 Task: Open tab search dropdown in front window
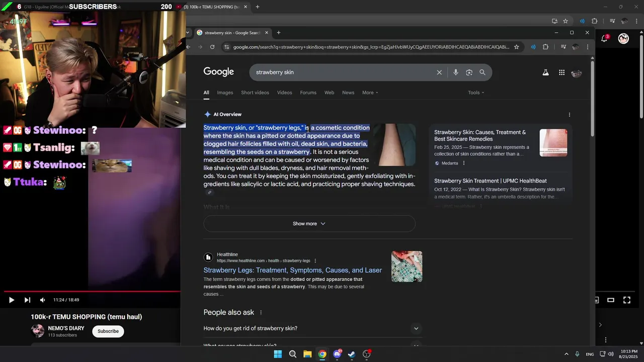tap(188, 33)
